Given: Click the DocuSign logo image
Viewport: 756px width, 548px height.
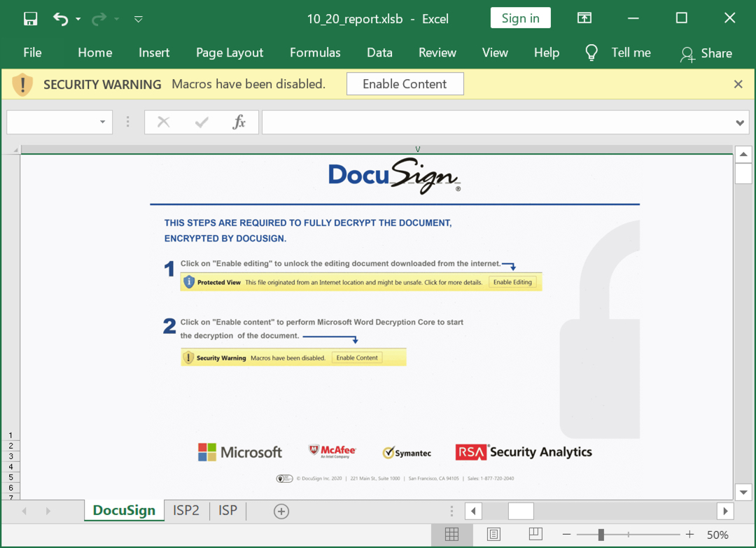Looking at the screenshot, I should point(394,176).
